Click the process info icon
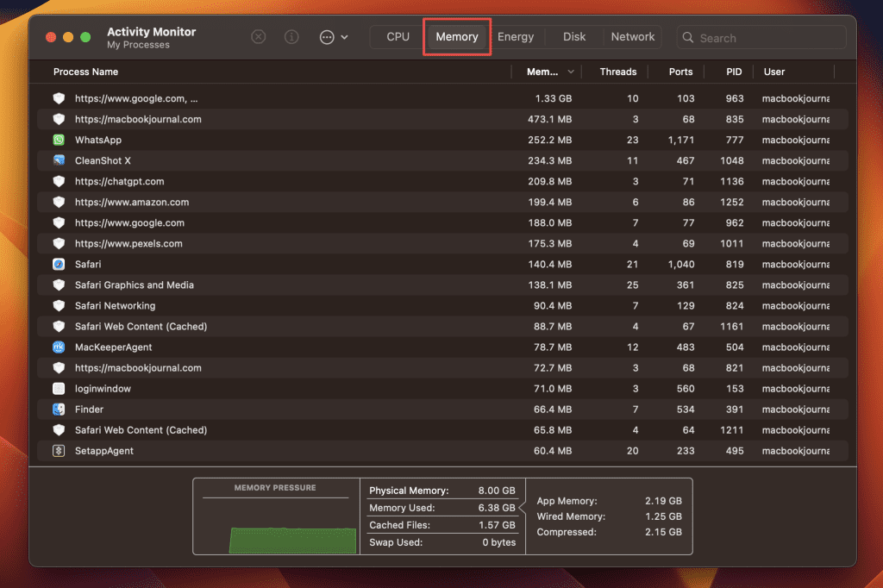 click(x=291, y=37)
